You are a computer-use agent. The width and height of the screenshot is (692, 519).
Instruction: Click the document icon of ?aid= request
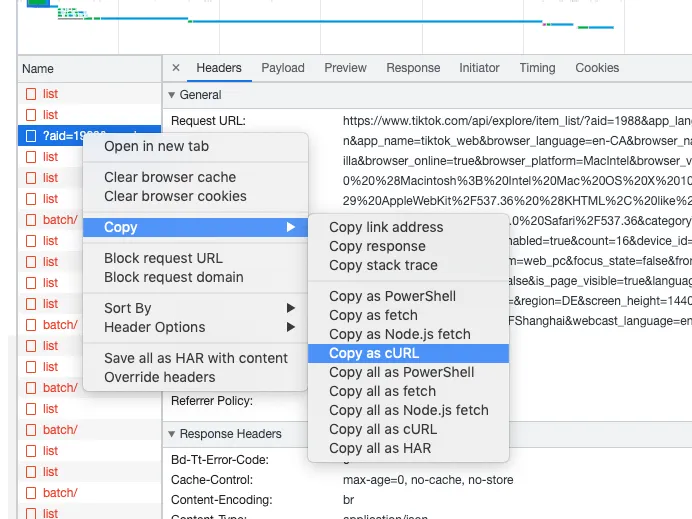tap(31, 136)
